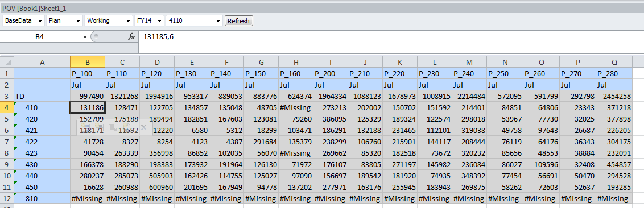Click cell containing 291684
The image size is (644, 208).
261,142
